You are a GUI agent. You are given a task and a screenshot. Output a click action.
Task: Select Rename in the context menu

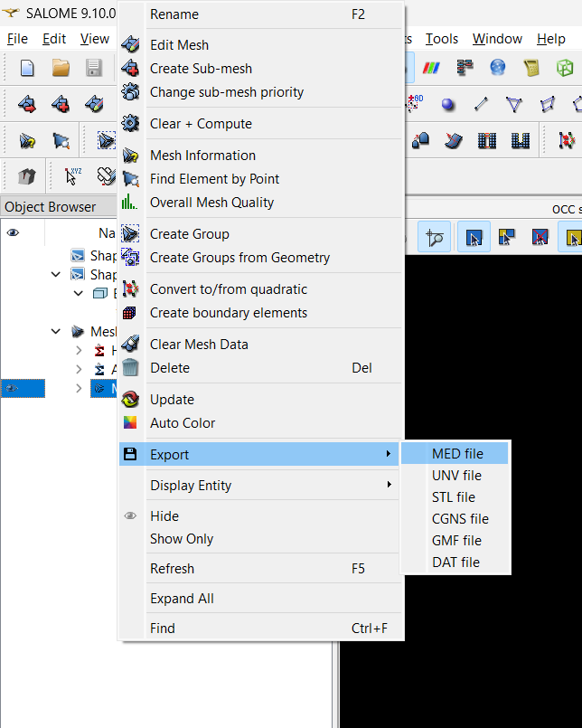coord(260,14)
